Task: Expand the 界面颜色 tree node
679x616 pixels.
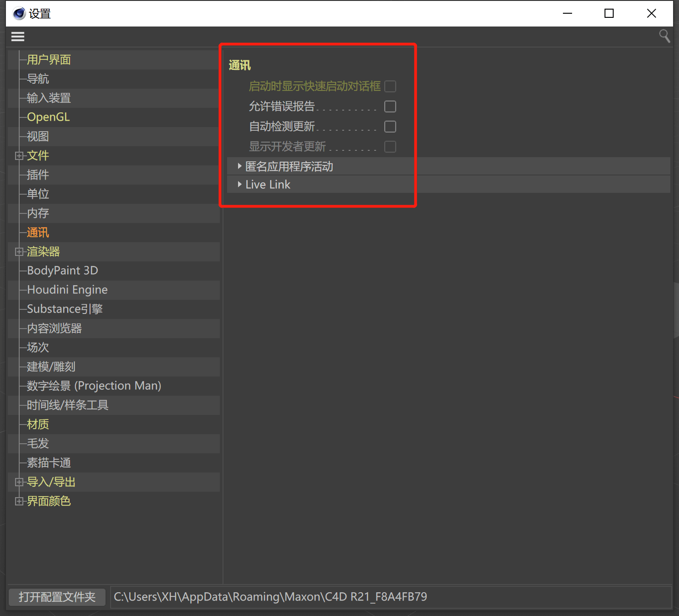Action: (x=19, y=501)
